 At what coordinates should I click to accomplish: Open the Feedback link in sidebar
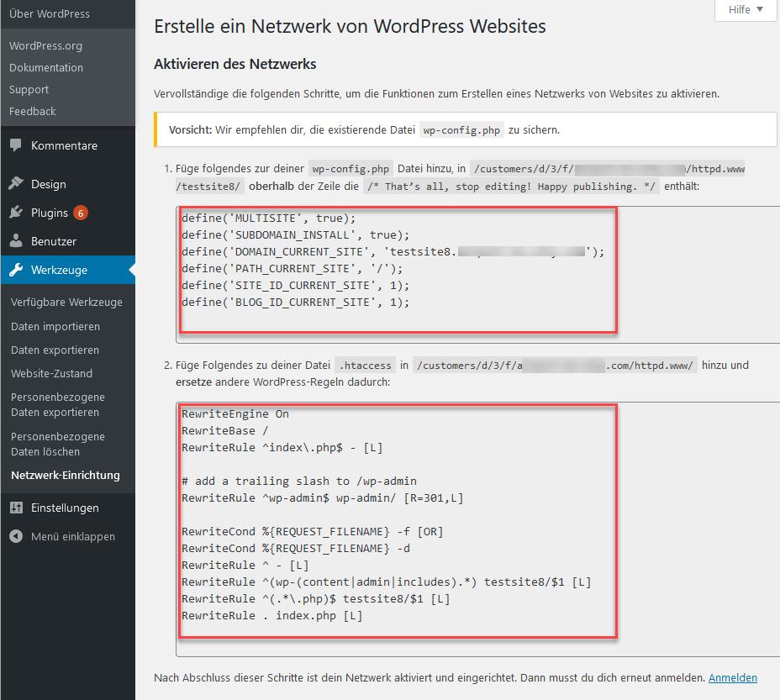tap(32, 112)
